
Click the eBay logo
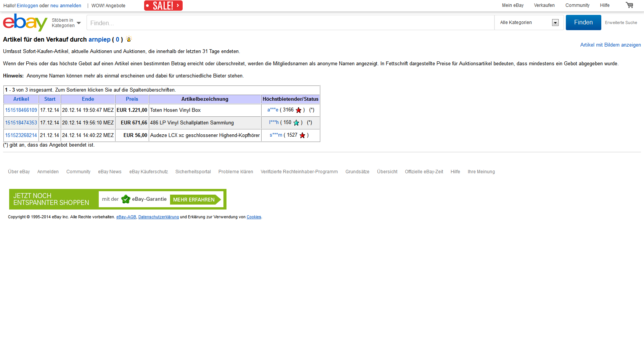(x=25, y=23)
